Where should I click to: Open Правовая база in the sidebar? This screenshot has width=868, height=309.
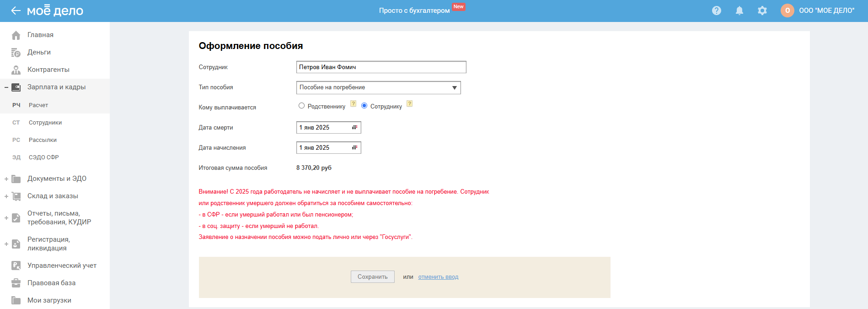point(52,283)
